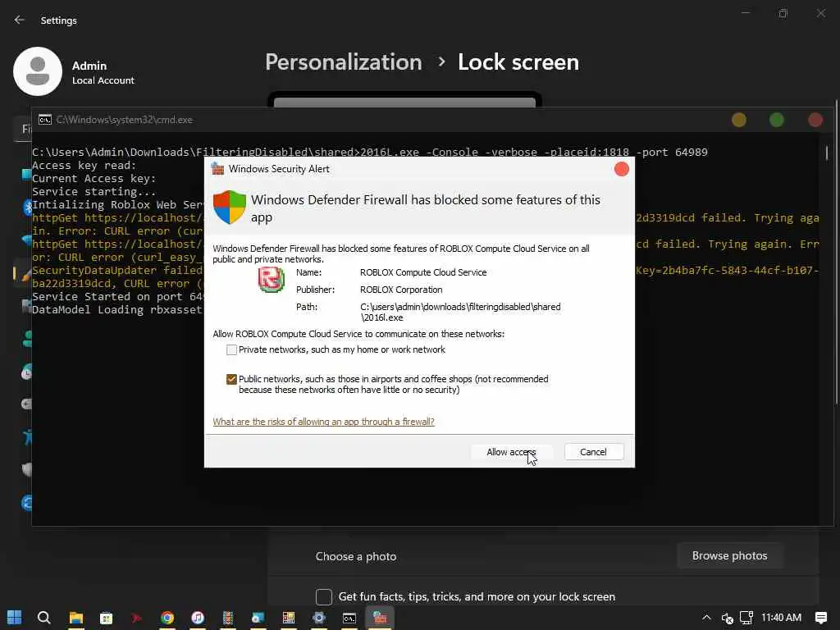Open iTunes from taskbar
840x630 pixels.
198,618
